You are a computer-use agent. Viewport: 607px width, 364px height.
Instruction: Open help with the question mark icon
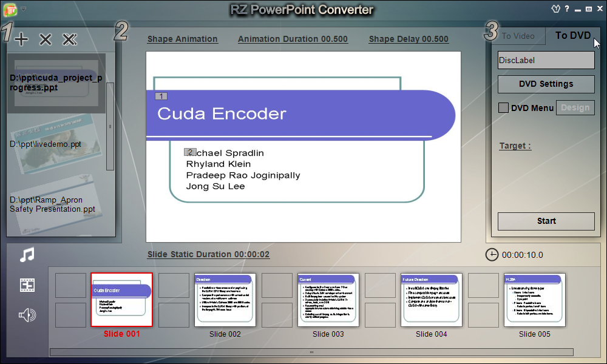tap(566, 8)
